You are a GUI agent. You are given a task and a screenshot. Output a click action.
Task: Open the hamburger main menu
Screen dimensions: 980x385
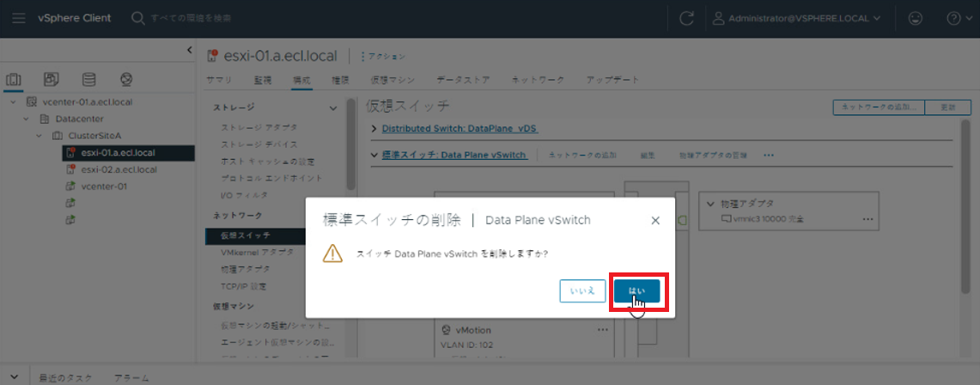[19, 18]
